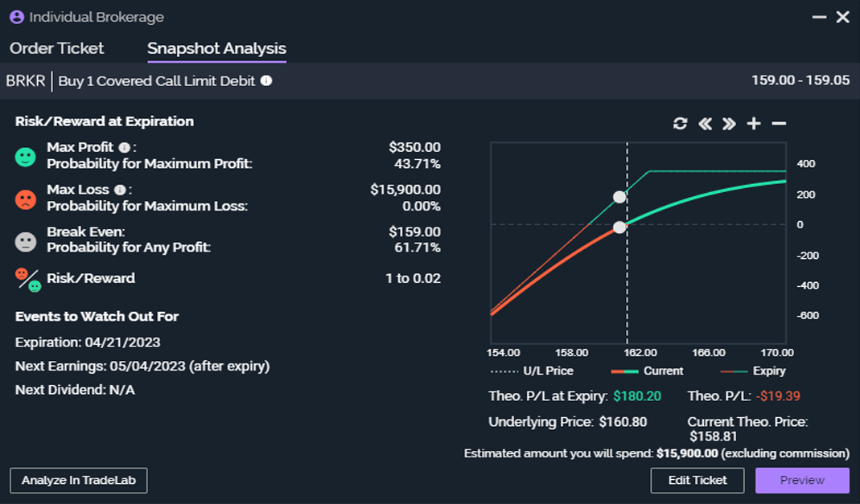
Task: Click info icon beside Covered Call Limit Debit
Action: click(266, 81)
